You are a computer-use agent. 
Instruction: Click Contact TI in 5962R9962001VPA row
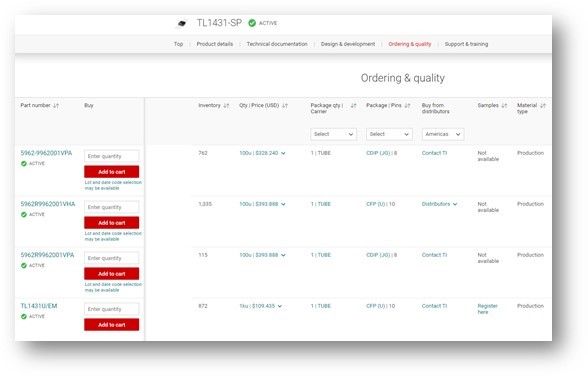coord(434,255)
